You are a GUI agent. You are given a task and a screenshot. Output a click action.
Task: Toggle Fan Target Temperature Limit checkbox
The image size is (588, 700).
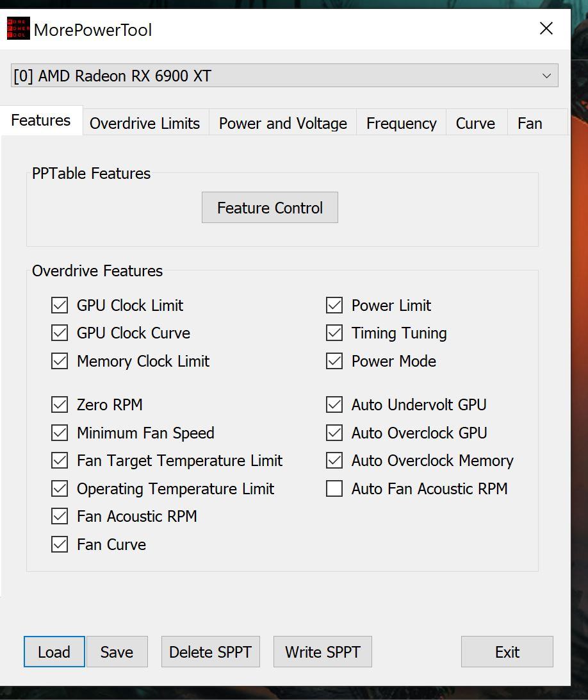(x=60, y=461)
